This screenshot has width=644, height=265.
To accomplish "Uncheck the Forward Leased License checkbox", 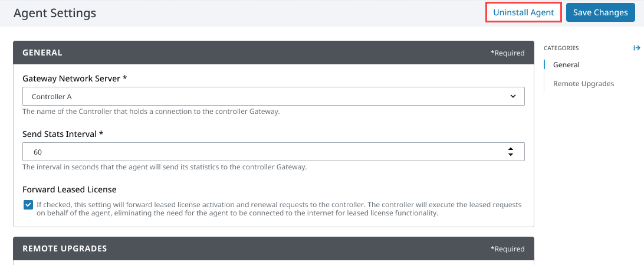I will pos(28,205).
